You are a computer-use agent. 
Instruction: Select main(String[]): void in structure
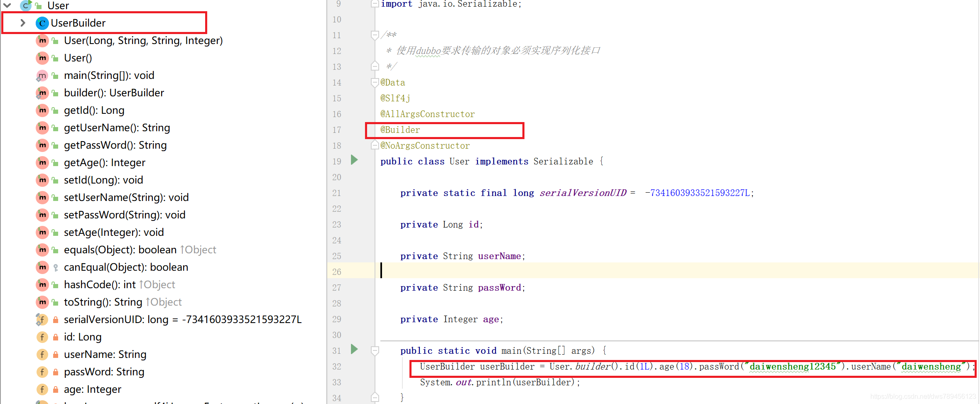(109, 76)
